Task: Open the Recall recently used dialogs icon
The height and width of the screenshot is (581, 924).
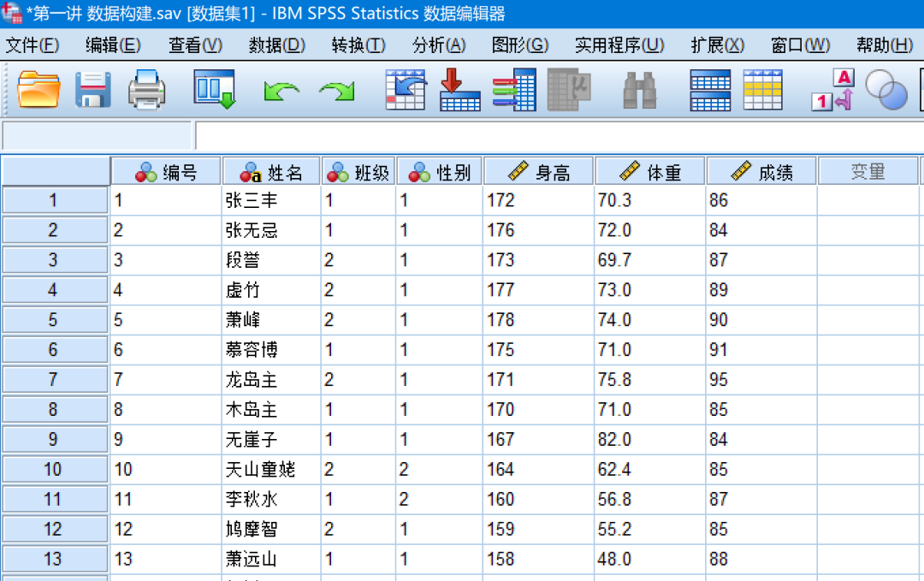Action: tap(215, 90)
